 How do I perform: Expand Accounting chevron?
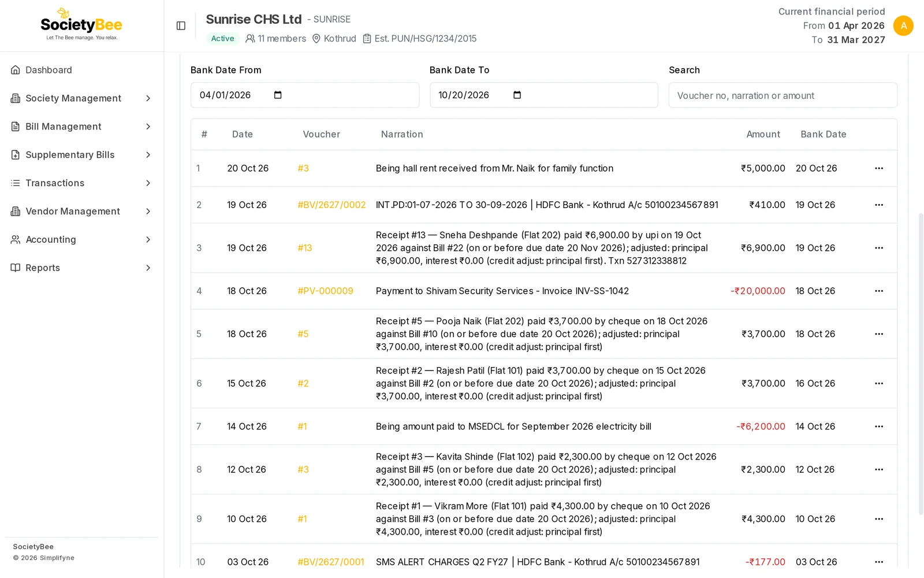(148, 239)
